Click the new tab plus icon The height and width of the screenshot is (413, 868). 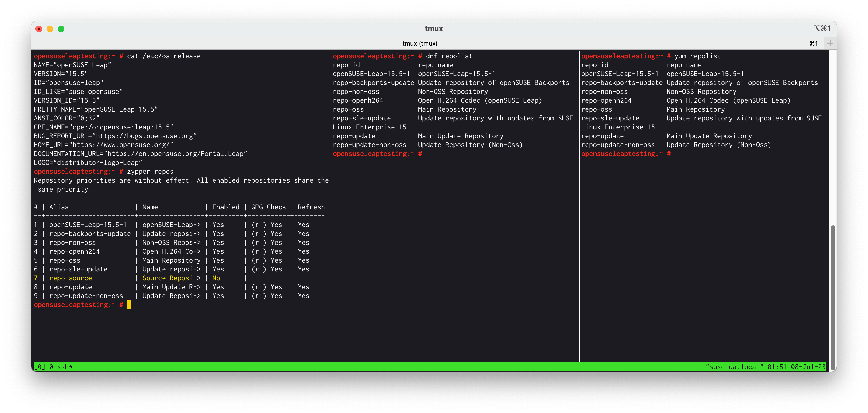click(x=830, y=43)
